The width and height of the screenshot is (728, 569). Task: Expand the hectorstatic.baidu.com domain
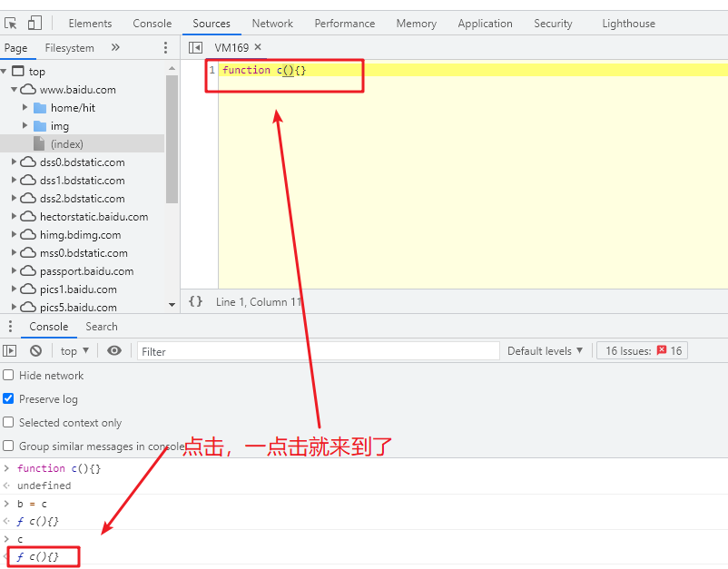[x=14, y=216]
